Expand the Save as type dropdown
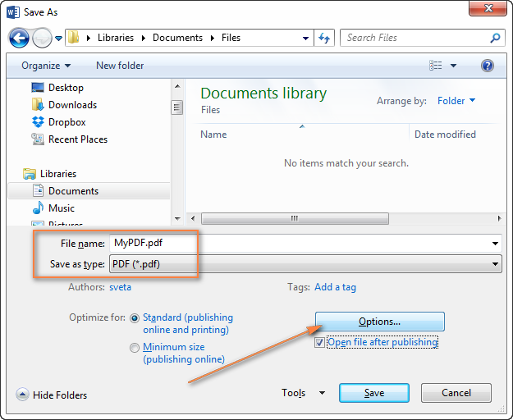The image size is (513, 420). pos(495,264)
